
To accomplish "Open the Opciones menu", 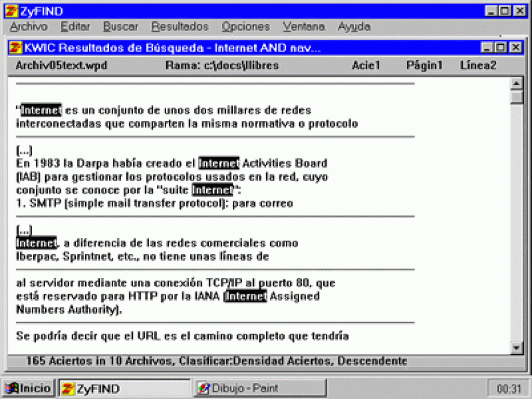I will pos(246,26).
